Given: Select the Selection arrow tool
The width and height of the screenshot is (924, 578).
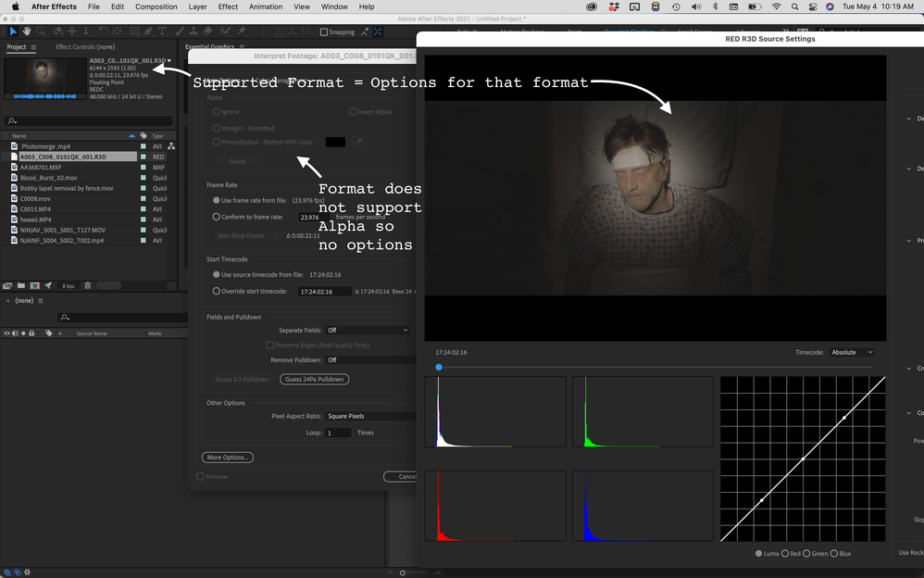Looking at the screenshot, I should click(x=13, y=31).
